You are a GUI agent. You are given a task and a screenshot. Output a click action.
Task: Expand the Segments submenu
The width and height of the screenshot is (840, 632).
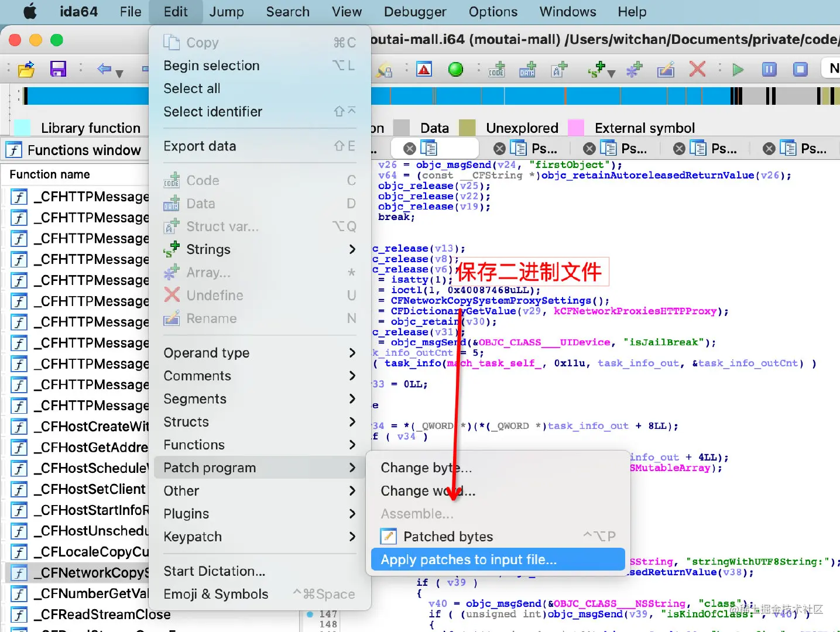[260, 399]
